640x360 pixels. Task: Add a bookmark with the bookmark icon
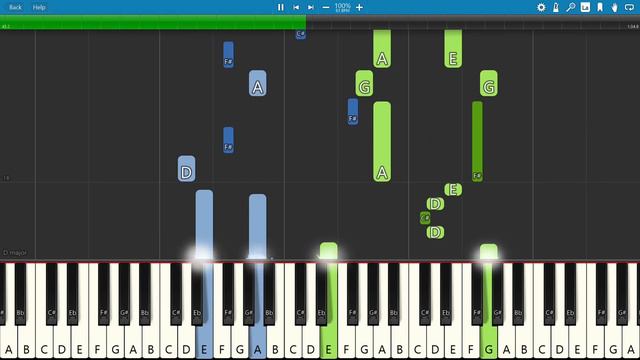click(600, 7)
